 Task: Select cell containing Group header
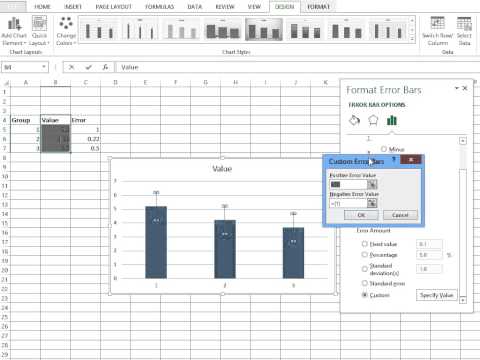click(25, 120)
